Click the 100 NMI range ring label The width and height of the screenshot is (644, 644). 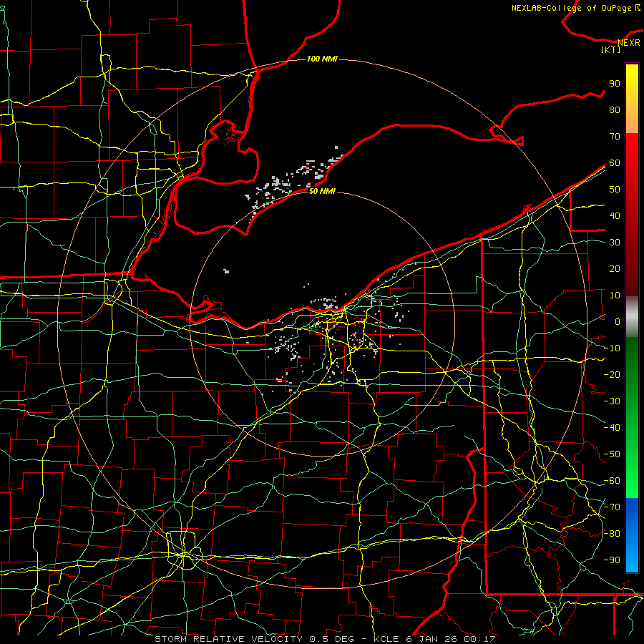tap(322, 59)
